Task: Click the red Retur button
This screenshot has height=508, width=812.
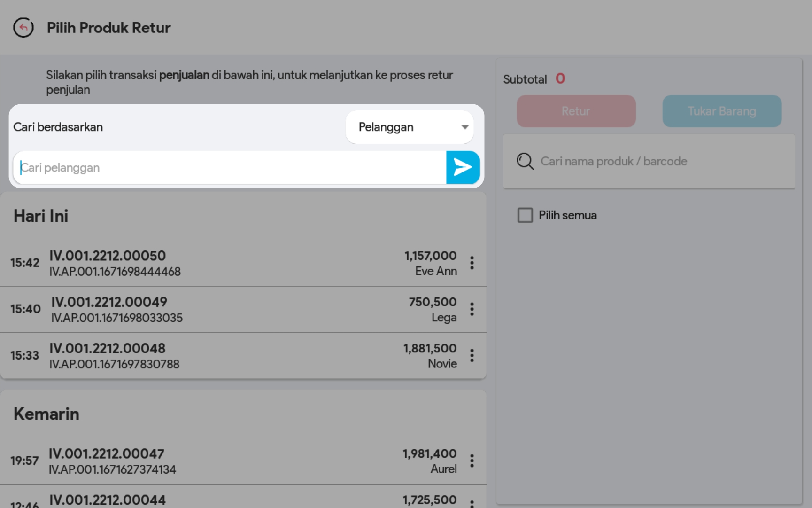Action: 576,111
